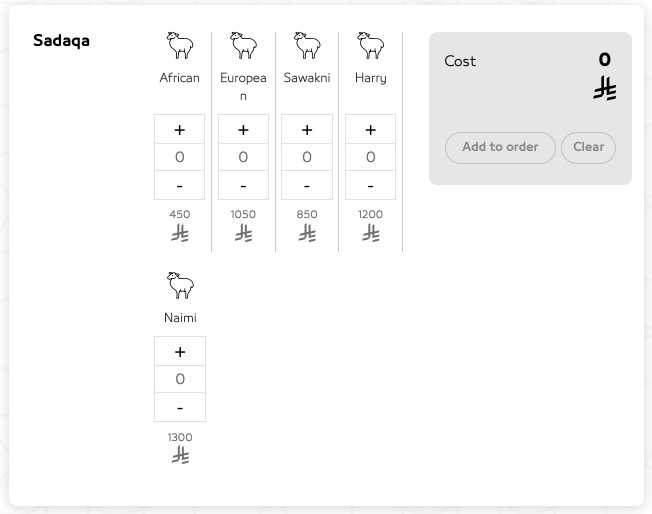Decrease Naimi sheep quantity with minus

click(x=180, y=408)
